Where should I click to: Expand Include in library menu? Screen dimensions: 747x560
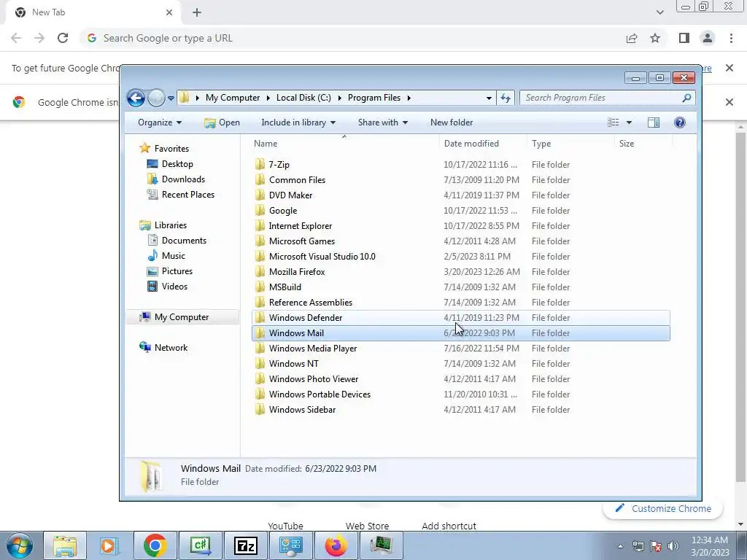(x=298, y=122)
